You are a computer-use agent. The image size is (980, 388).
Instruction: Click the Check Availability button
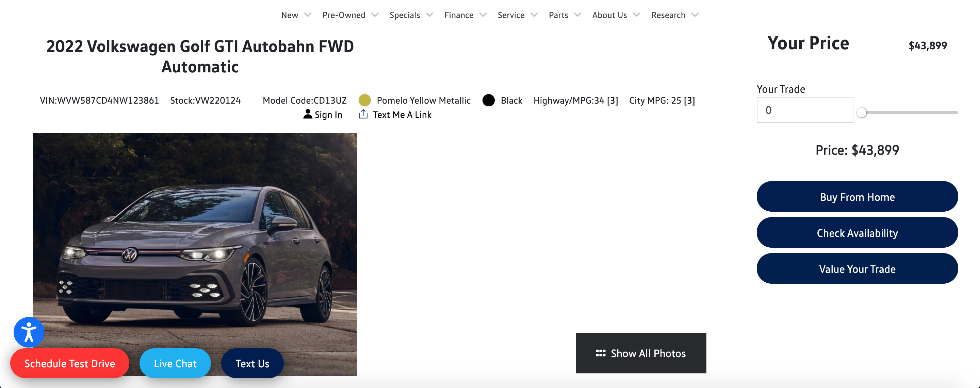point(857,233)
